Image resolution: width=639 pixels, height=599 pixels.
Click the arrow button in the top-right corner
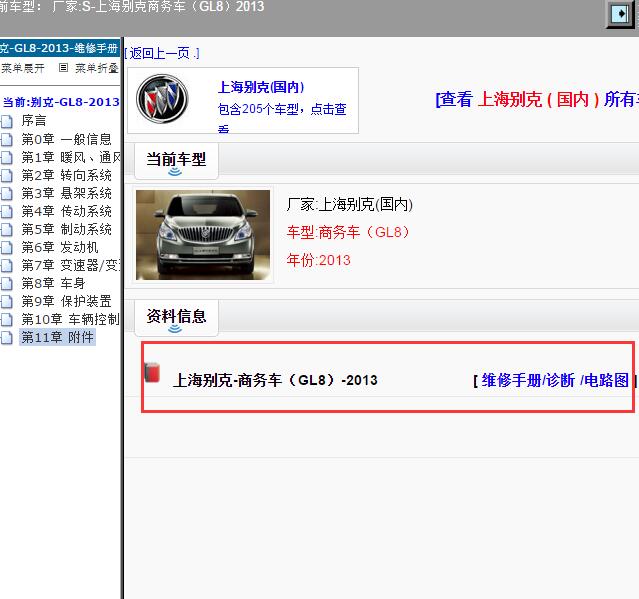point(621,14)
